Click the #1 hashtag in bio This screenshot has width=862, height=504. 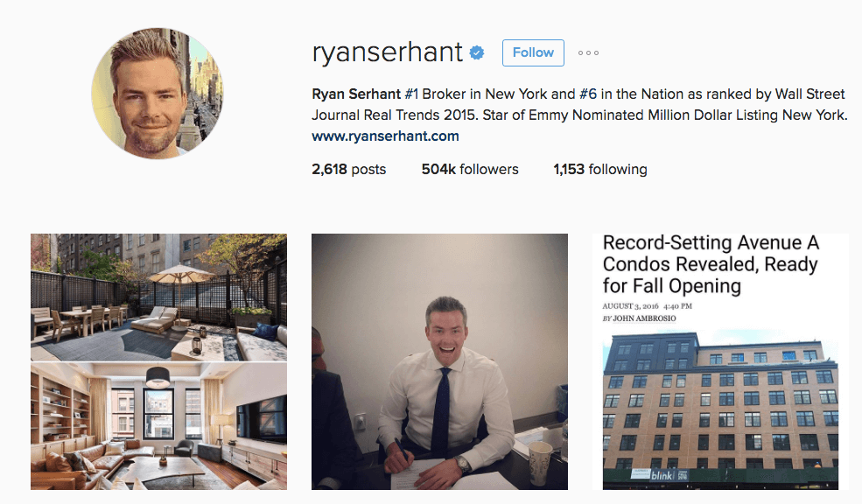[x=411, y=94]
